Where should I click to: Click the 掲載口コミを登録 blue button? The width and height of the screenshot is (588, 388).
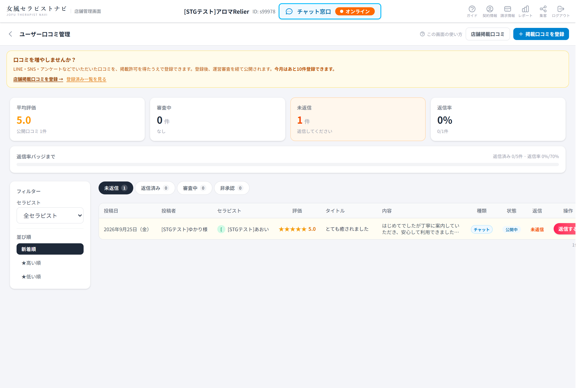541,34
